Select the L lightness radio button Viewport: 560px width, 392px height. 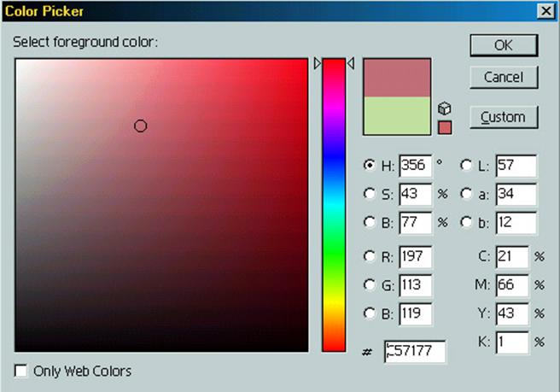466,165
